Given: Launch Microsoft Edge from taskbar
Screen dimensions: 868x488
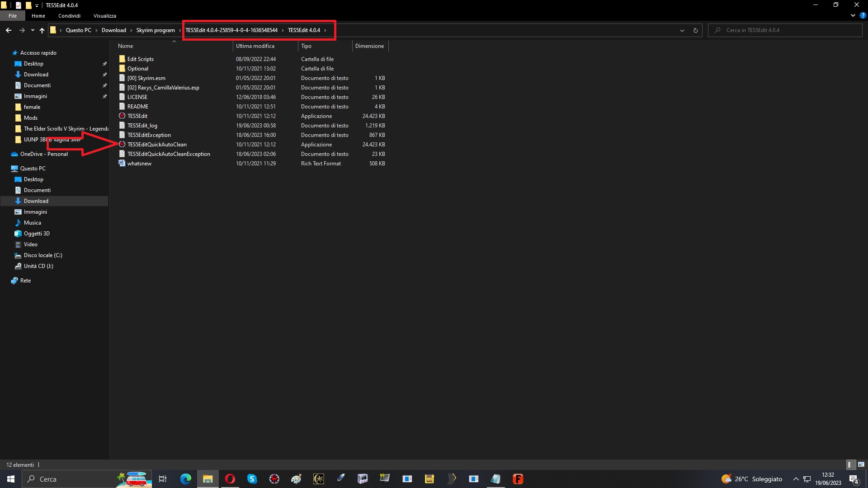Looking at the screenshot, I should [185, 479].
